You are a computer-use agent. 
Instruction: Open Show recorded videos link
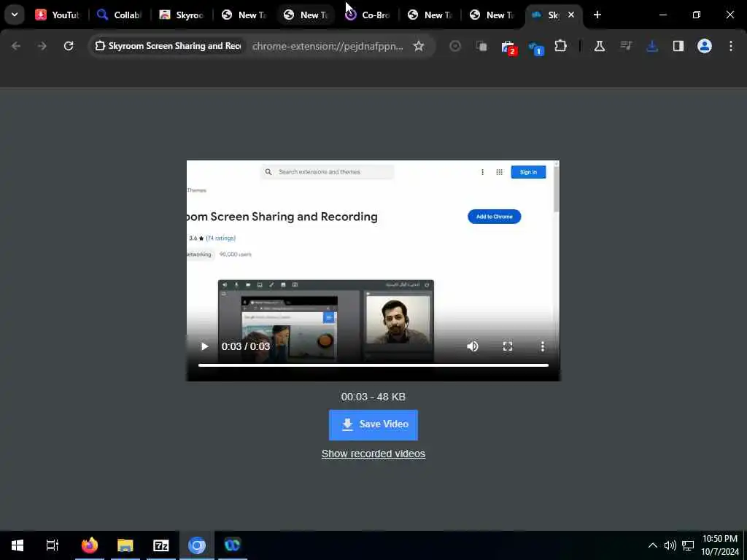373,454
